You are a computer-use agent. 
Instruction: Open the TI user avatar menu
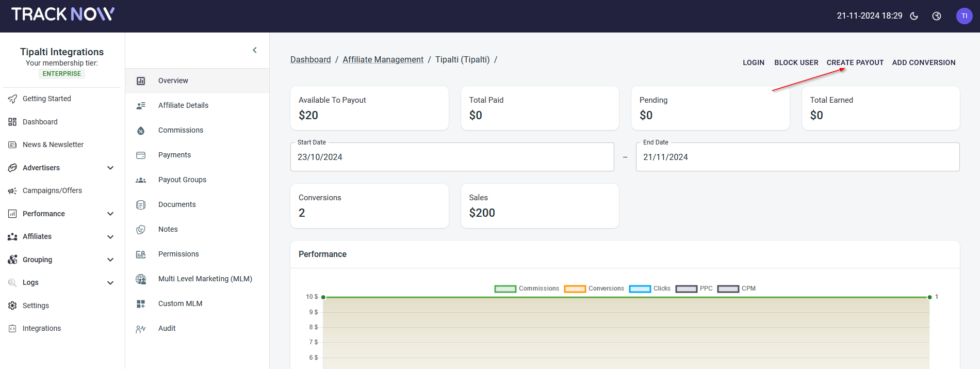(x=964, y=16)
